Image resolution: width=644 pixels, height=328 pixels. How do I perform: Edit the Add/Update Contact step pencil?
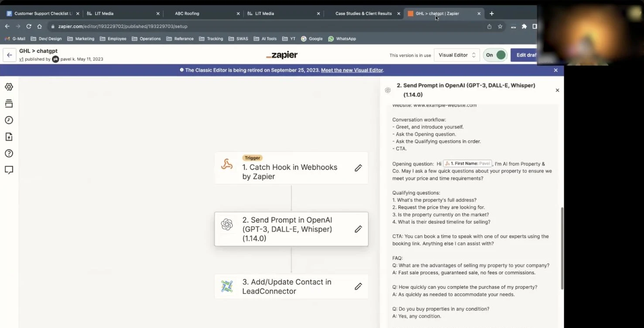(x=358, y=287)
